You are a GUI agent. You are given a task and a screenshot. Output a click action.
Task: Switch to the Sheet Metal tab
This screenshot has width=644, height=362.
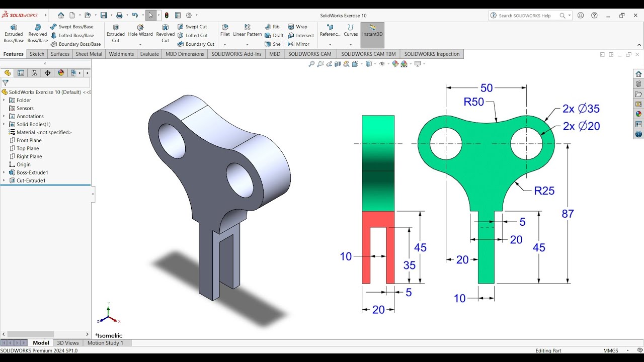click(89, 54)
